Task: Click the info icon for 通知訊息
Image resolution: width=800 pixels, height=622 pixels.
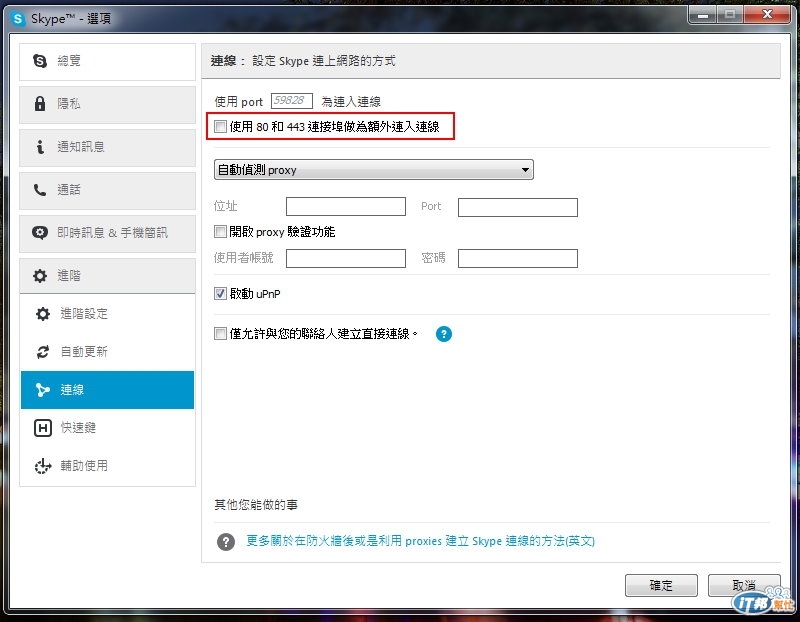Action: coord(40,147)
